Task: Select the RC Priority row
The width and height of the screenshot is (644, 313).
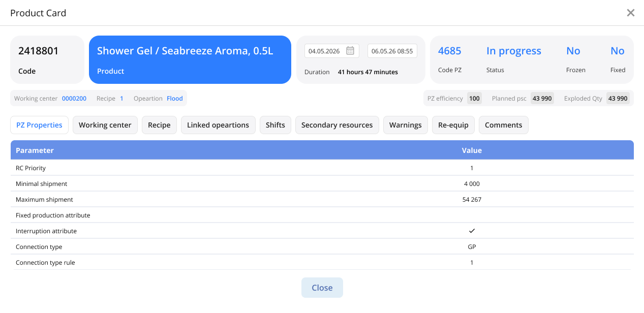Action: tap(322, 168)
